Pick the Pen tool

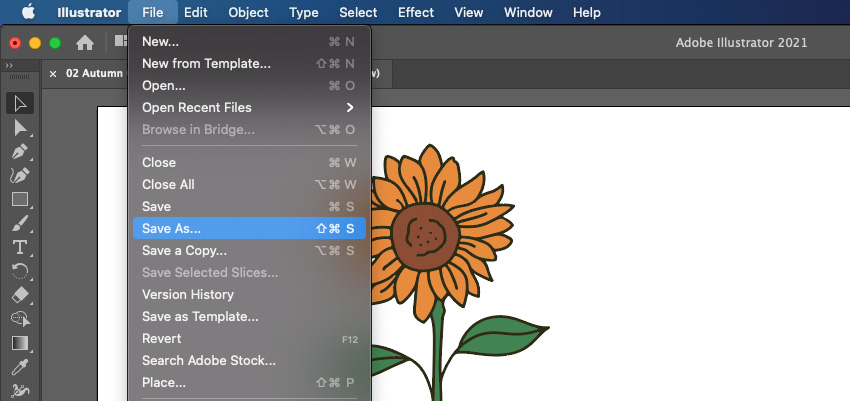(x=20, y=152)
